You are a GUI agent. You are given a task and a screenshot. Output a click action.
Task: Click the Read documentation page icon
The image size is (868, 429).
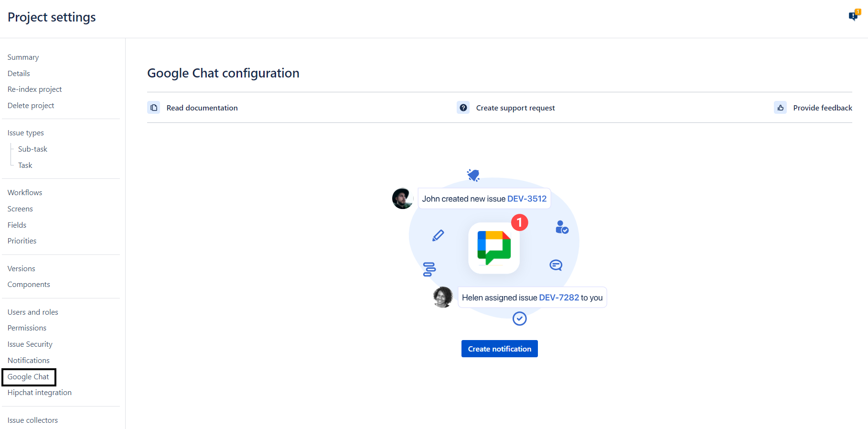point(154,108)
